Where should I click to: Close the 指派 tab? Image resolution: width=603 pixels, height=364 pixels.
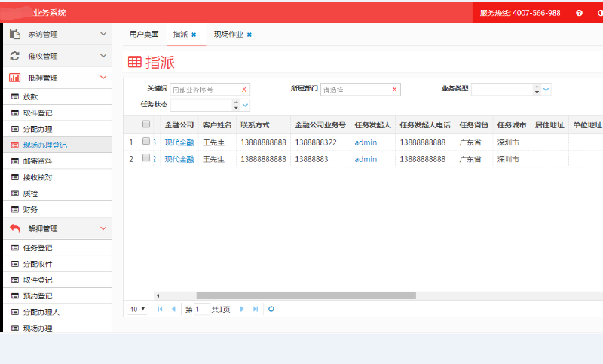pos(194,35)
